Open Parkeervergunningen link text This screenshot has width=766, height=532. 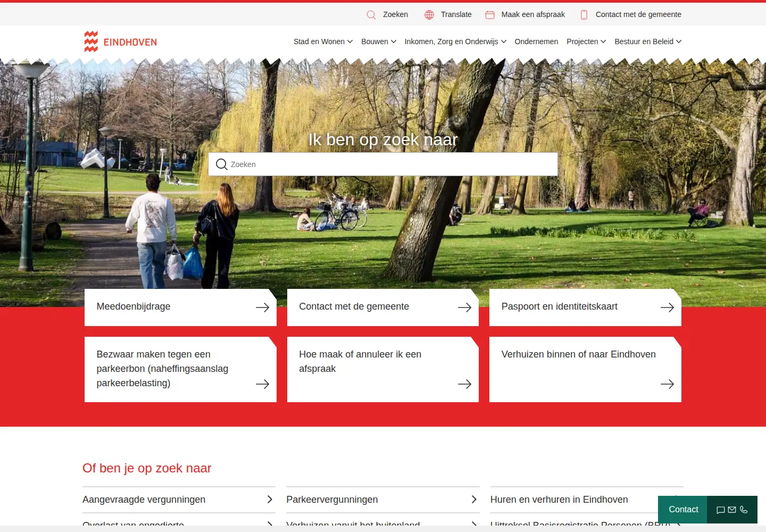[332, 500]
